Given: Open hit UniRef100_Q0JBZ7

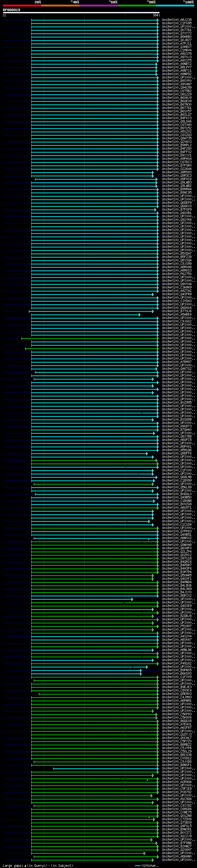Looking at the screenshot, I should tap(177, 40).
